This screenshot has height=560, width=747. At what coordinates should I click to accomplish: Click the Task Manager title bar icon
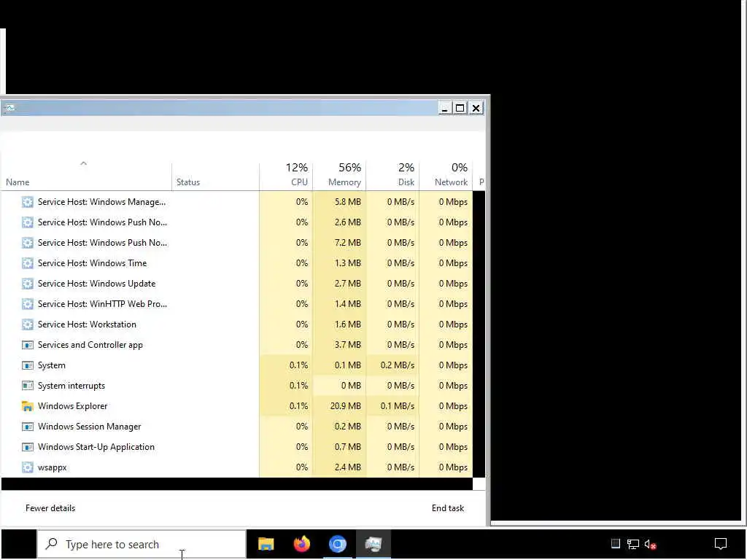click(9, 108)
